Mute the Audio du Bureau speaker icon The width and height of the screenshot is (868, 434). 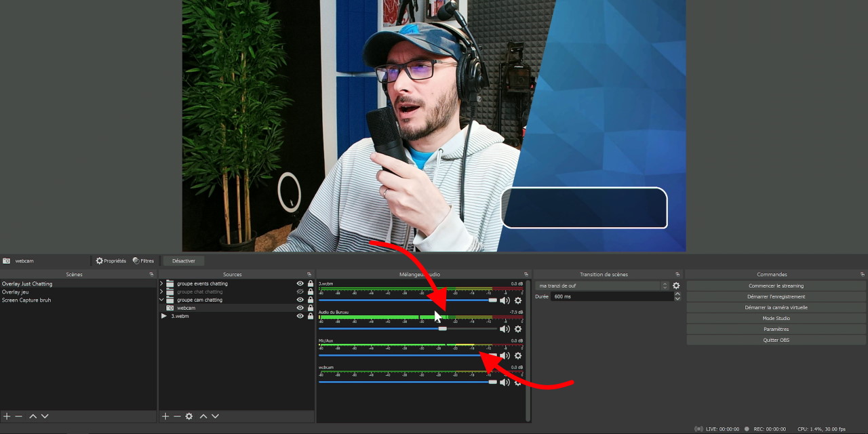(505, 329)
